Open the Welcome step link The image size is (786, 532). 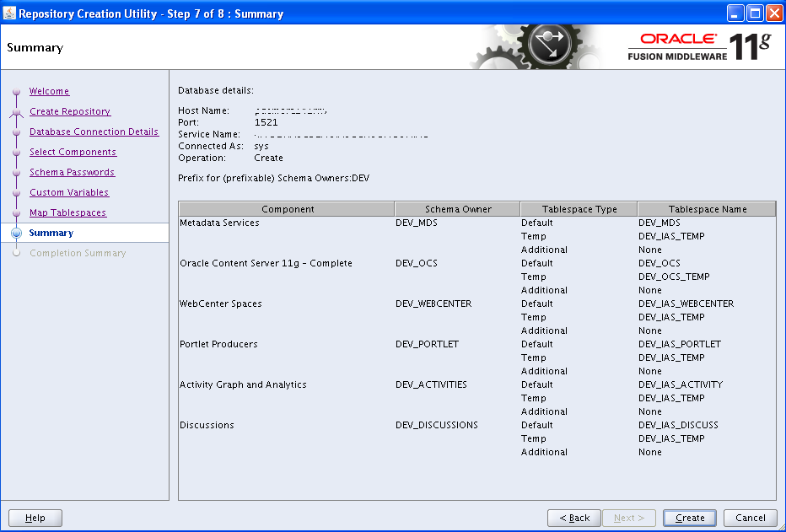point(49,91)
